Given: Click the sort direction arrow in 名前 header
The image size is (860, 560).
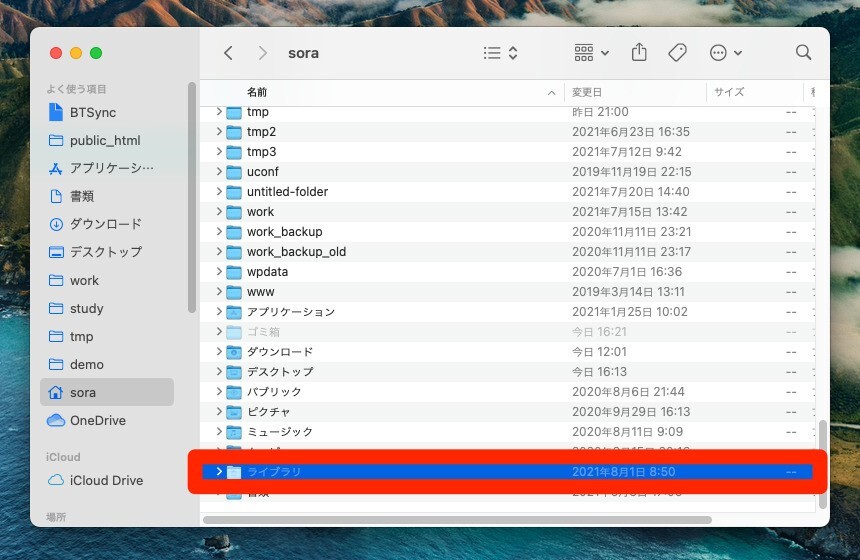Looking at the screenshot, I should click(551, 93).
